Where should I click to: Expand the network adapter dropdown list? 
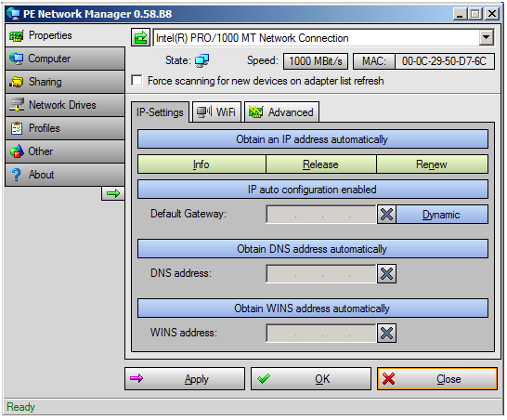(x=486, y=37)
